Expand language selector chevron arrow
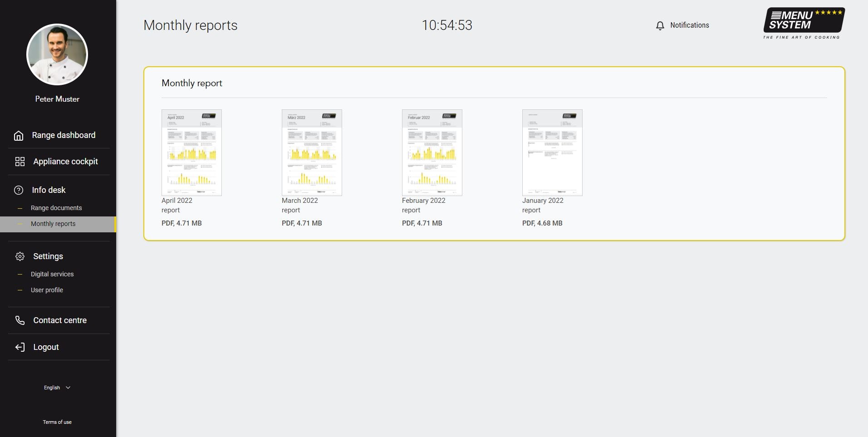868x437 pixels. pyautogui.click(x=68, y=388)
